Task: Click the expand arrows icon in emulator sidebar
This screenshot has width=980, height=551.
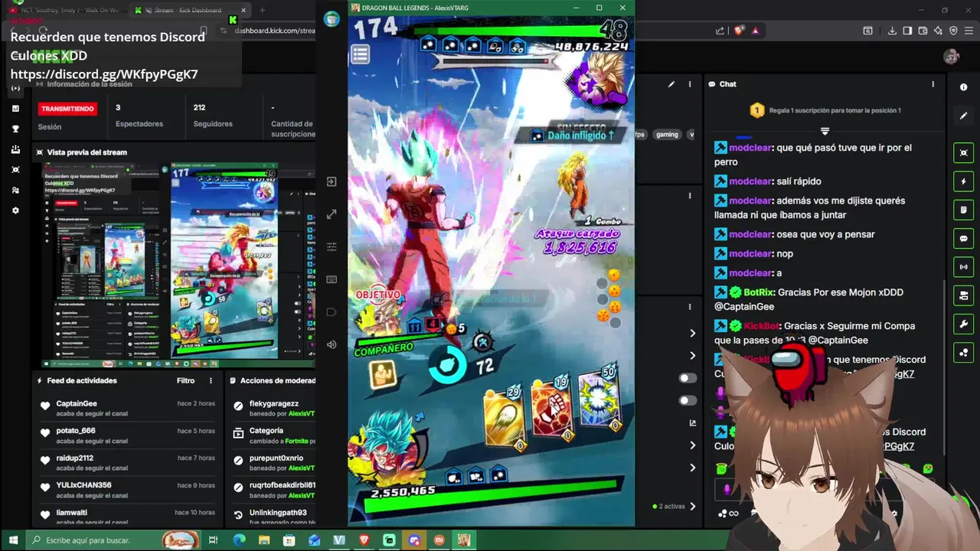Action: (x=332, y=215)
